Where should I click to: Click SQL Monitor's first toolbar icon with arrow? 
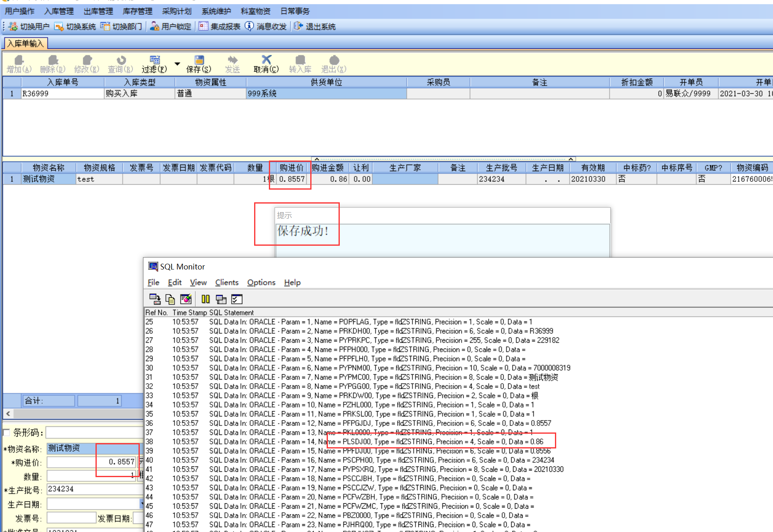click(155, 299)
